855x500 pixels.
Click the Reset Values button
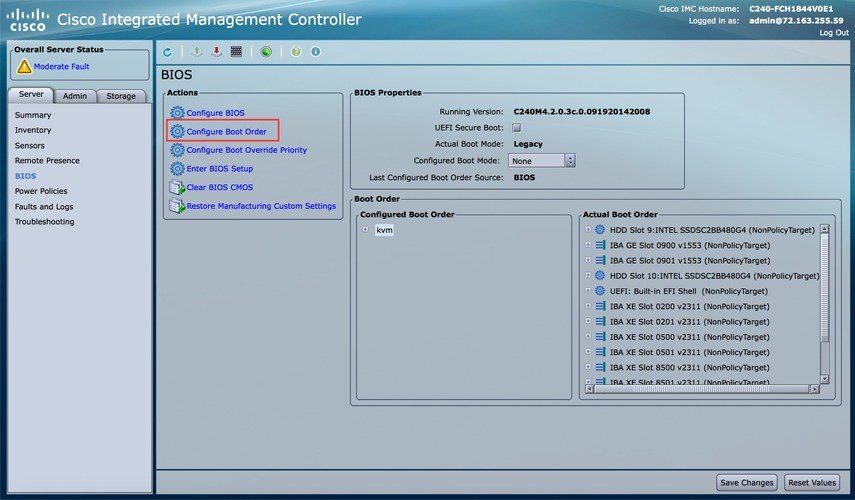[x=812, y=483]
